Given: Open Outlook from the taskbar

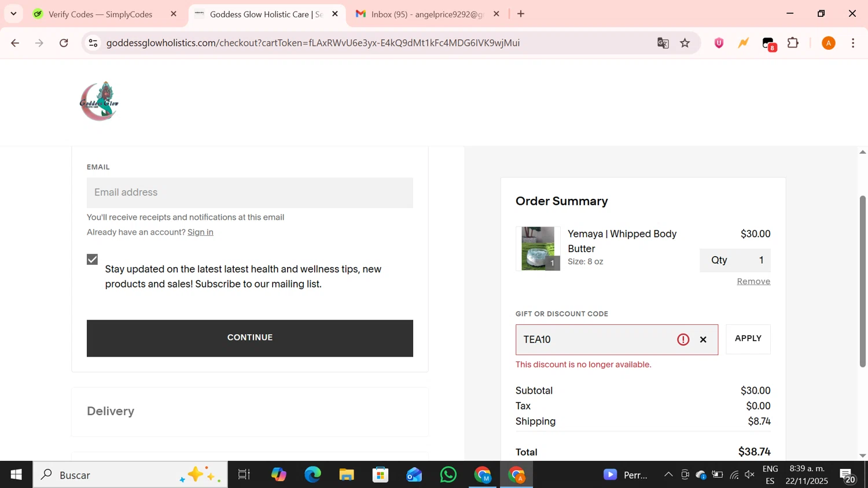Looking at the screenshot, I should (414, 475).
